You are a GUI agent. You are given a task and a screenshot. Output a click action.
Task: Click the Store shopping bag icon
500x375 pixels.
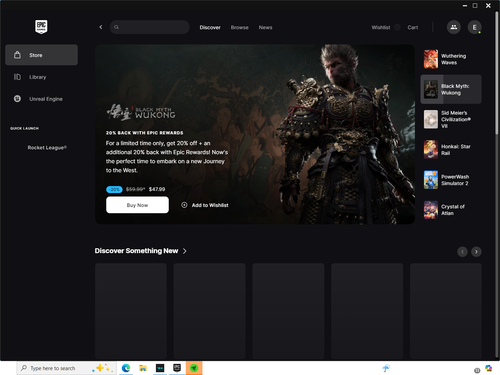(x=17, y=55)
